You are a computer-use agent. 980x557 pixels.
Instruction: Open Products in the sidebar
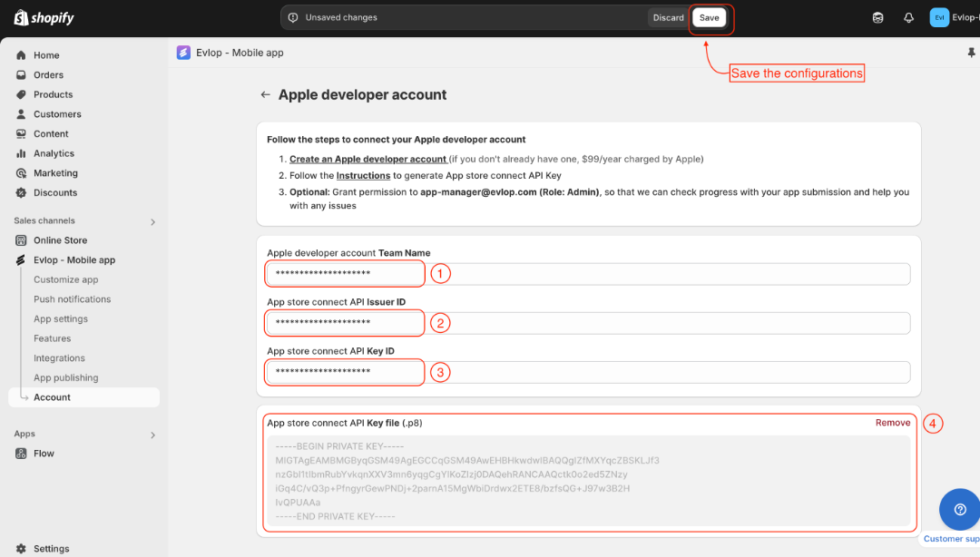(54, 94)
